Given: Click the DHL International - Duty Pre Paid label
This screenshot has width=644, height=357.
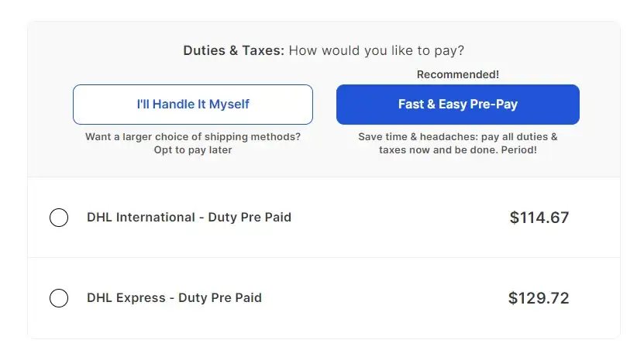Looking at the screenshot, I should (x=189, y=218).
